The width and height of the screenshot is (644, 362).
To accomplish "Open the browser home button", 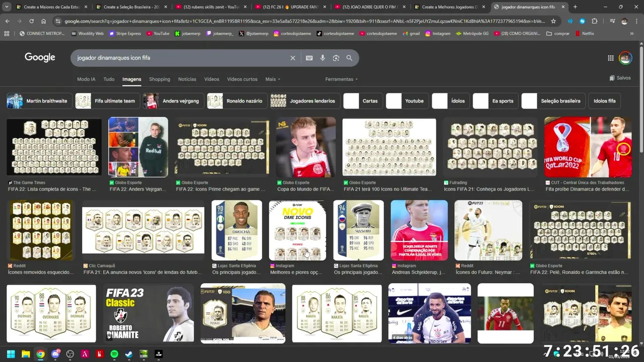I will click(44, 21).
